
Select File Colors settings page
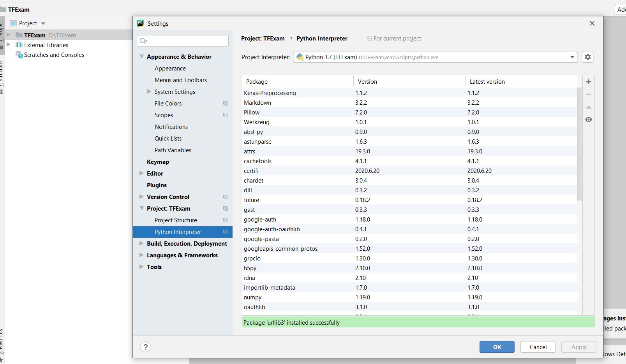[x=168, y=103]
